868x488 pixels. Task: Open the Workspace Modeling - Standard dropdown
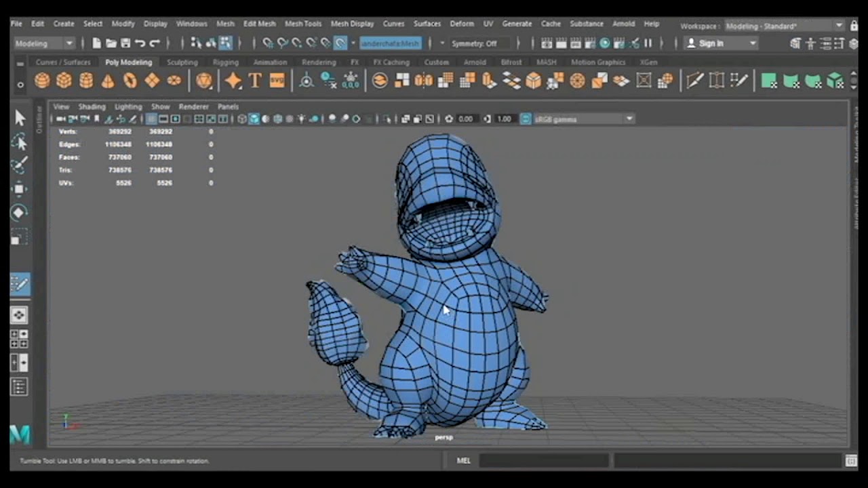click(784, 26)
